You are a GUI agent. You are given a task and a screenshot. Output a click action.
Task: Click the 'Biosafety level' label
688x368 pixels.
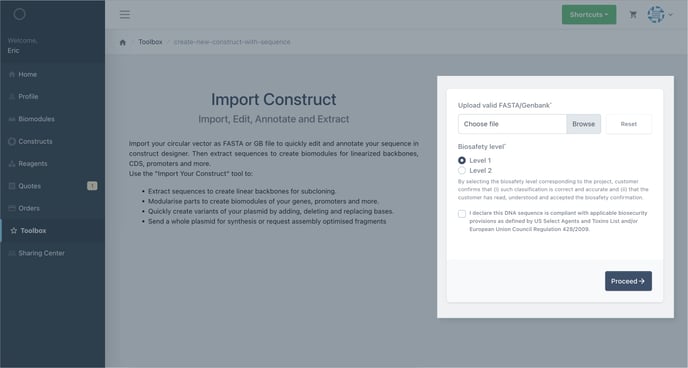click(482, 146)
